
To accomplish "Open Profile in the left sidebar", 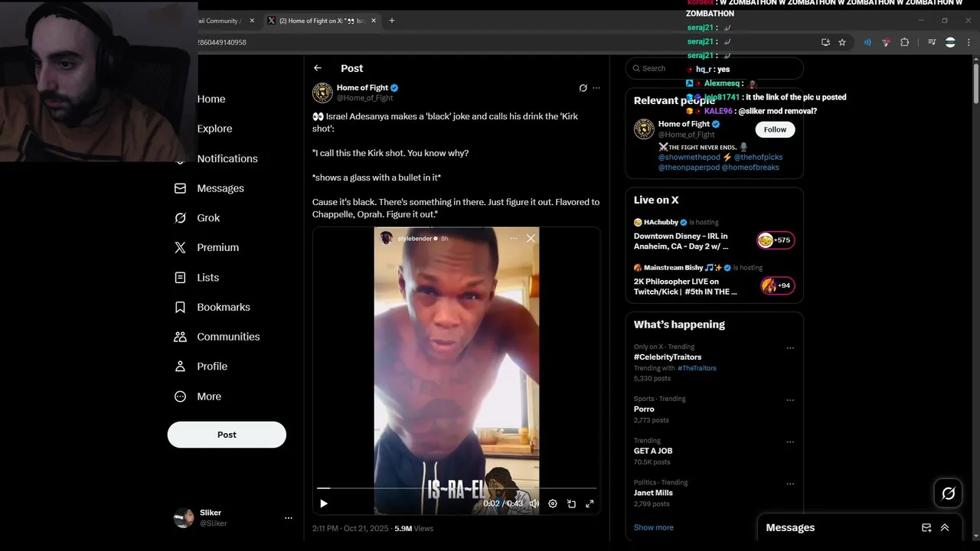I will 201,367.
